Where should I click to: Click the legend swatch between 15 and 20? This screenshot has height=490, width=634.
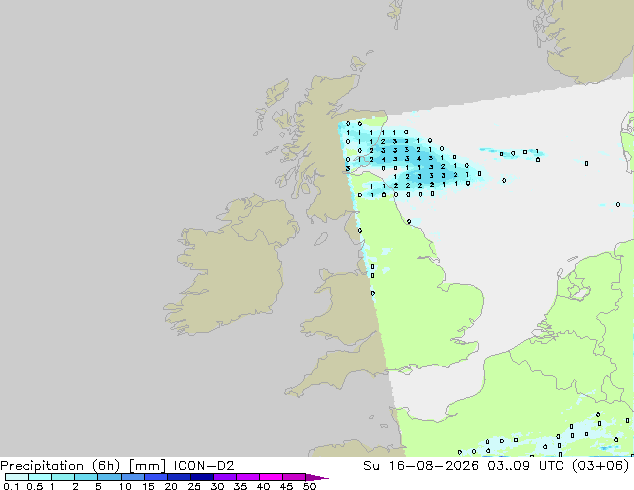(x=155, y=477)
